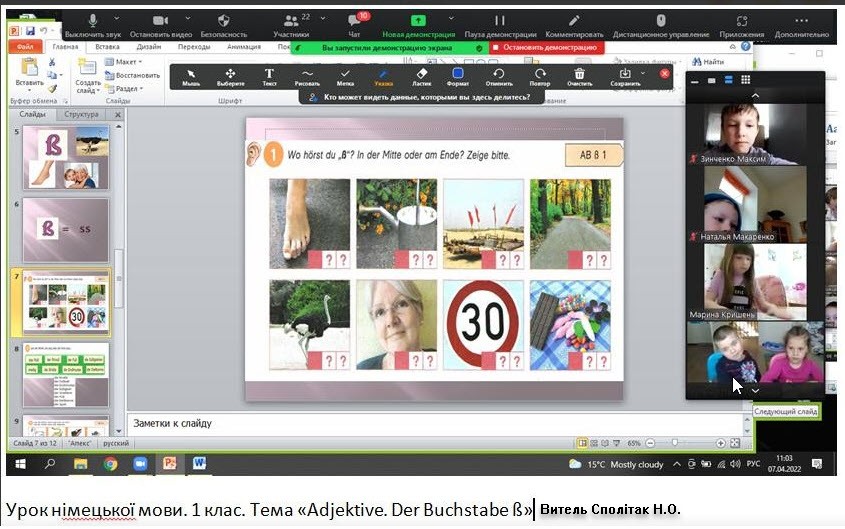Select the Eraser (Ластик) annotation tool
Image resolution: width=845 pixels, height=529 pixels.
pyautogui.click(x=420, y=75)
